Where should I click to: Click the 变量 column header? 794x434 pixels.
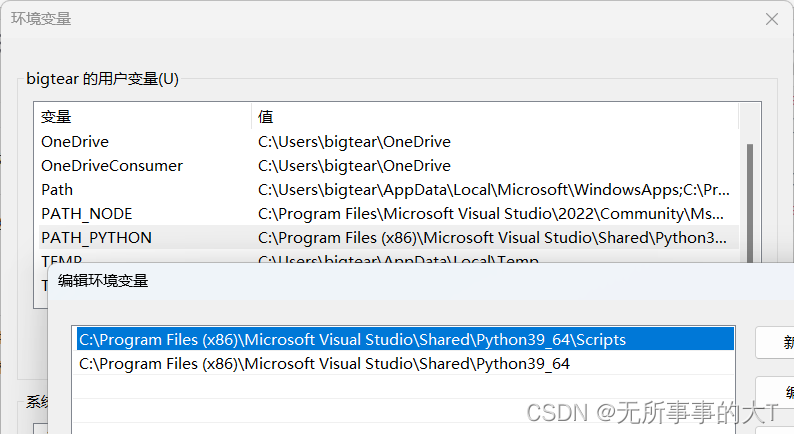click(143, 117)
